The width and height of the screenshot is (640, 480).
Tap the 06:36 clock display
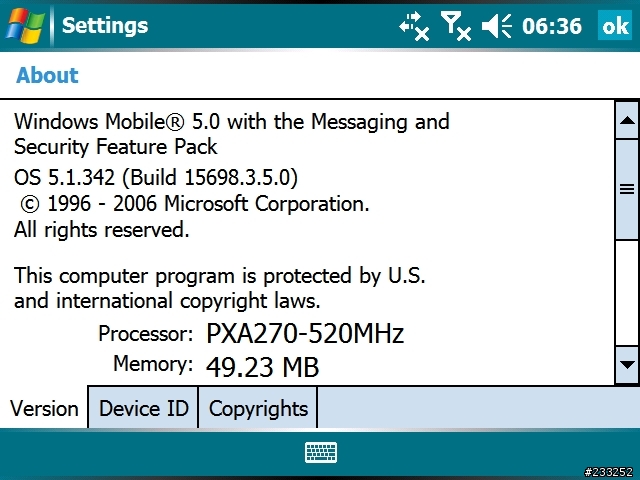point(552,26)
